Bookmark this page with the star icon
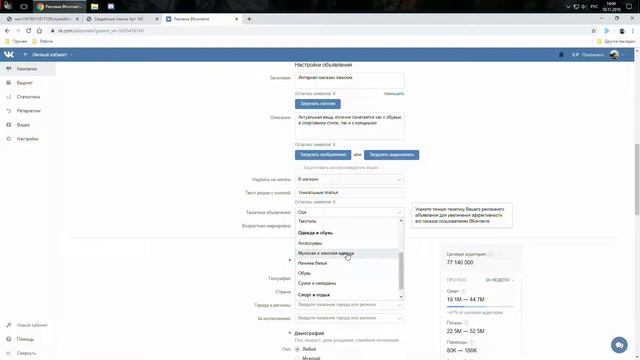The width and height of the screenshot is (640, 360). point(593,31)
